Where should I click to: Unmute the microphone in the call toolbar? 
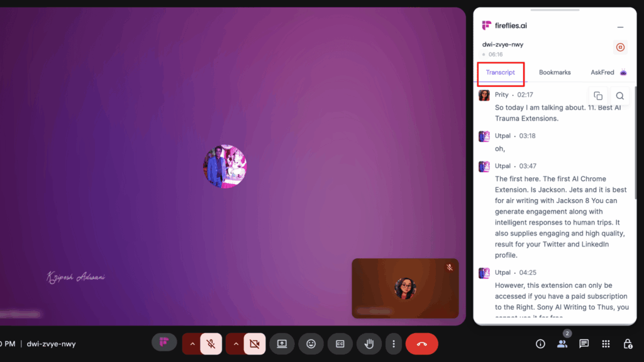[x=211, y=344]
